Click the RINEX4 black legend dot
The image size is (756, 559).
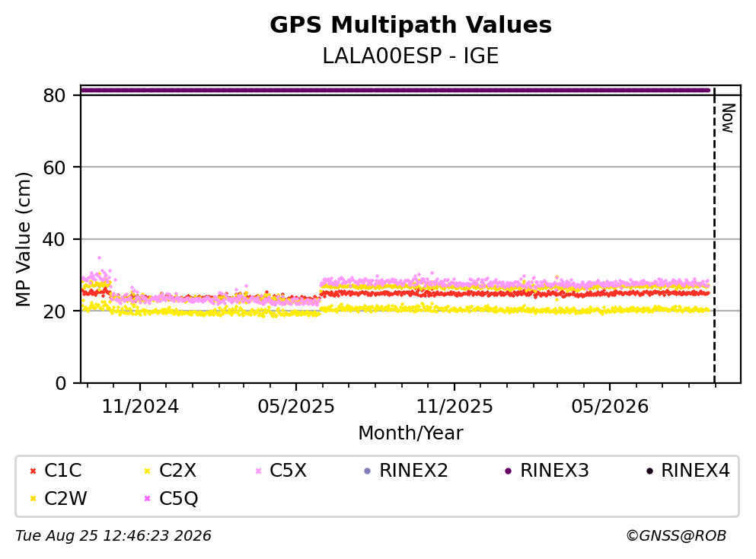649,471
